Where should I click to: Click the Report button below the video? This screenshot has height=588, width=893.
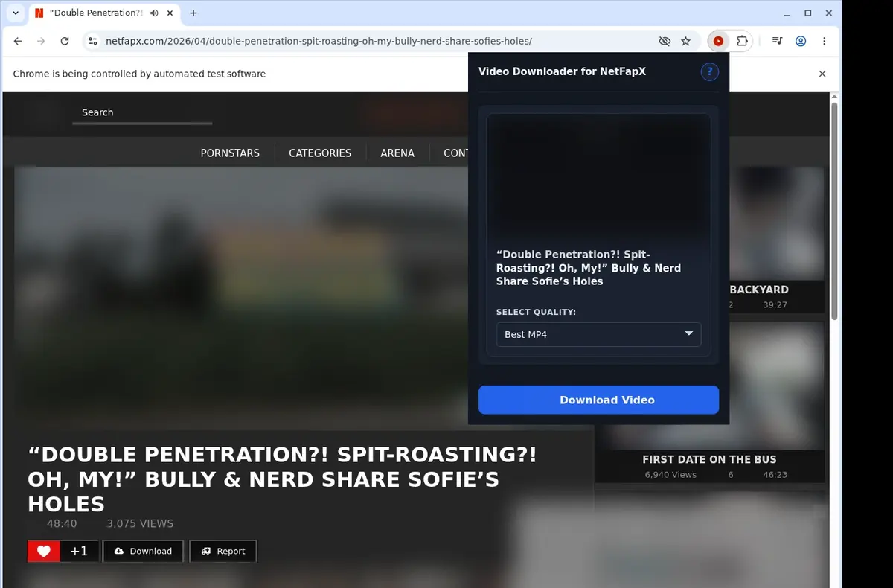pos(223,551)
